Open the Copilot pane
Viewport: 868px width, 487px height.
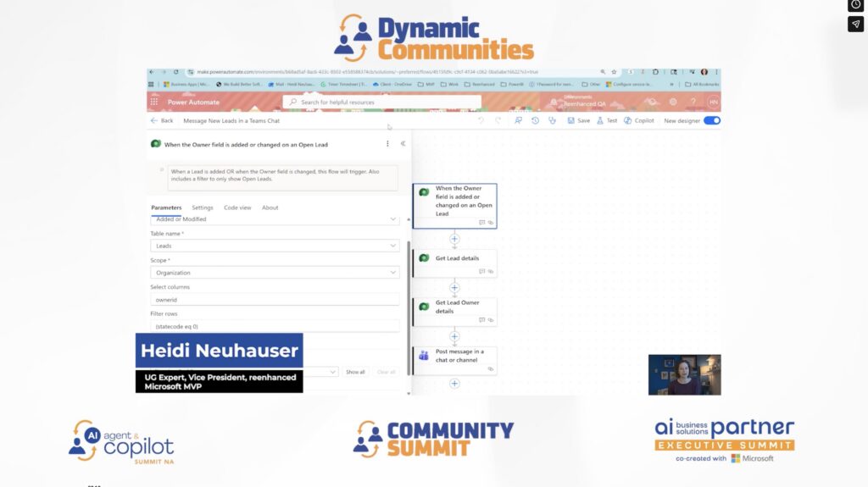click(x=639, y=120)
